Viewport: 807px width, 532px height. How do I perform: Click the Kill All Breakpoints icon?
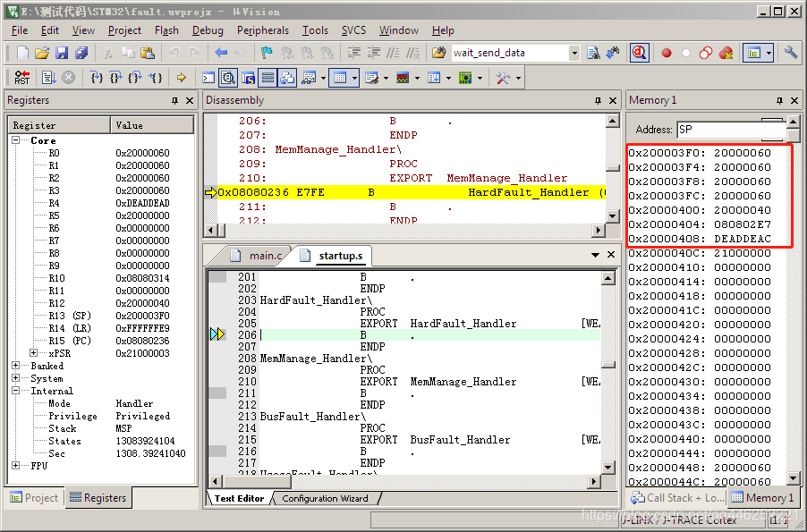point(726,53)
